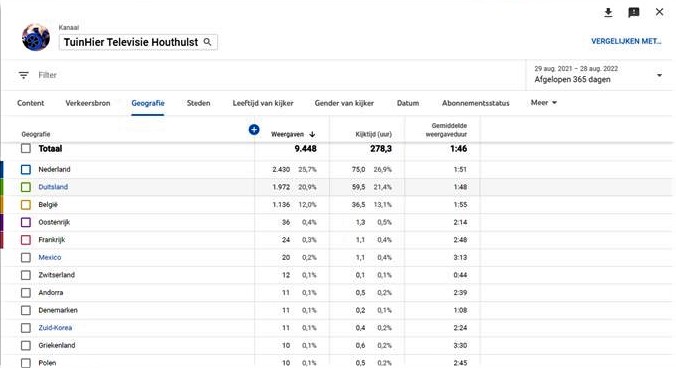Click Mexico average duration 3:13
676x368 pixels.
tap(460, 257)
